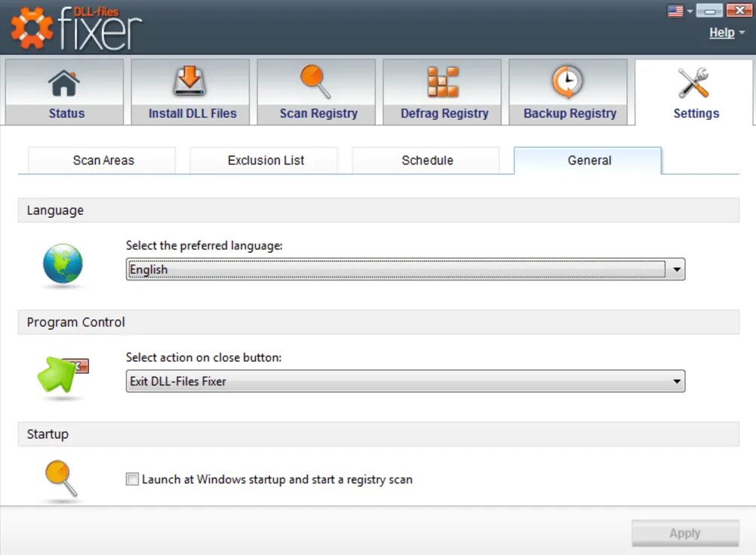This screenshot has height=555, width=756.
Task: Click 'Select the preferred language:' label
Action: coord(204,246)
